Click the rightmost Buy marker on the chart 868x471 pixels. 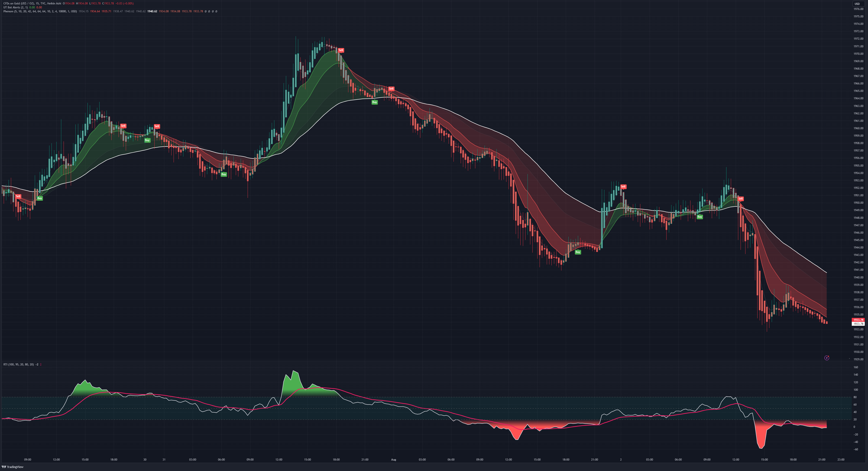coord(700,217)
